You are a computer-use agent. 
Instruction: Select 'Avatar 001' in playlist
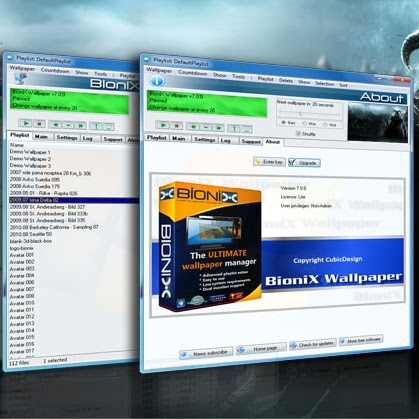pyautogui.click(x=22, y=255)
